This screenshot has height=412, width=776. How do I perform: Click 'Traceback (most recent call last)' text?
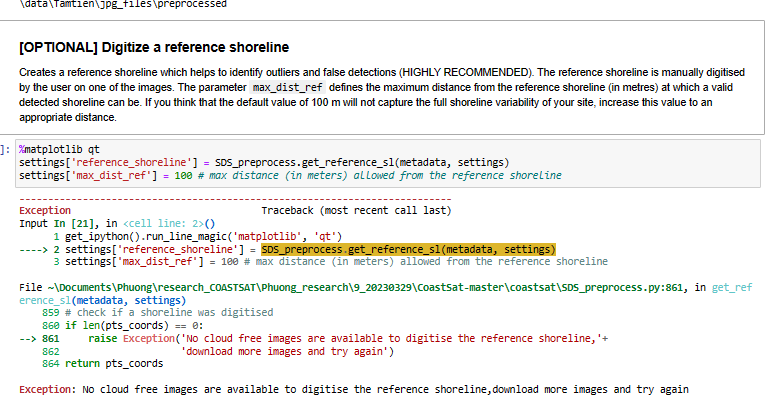(356, 210)
